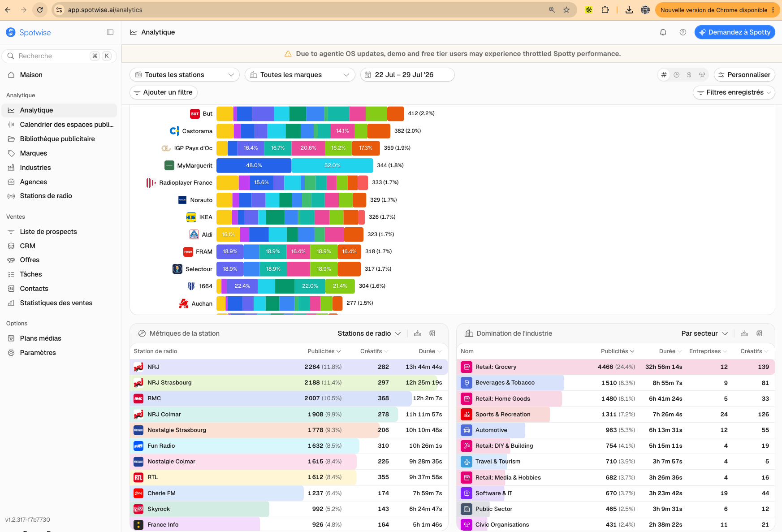
Task: Click the Auchan brand logo
Action: coord(184,303)
